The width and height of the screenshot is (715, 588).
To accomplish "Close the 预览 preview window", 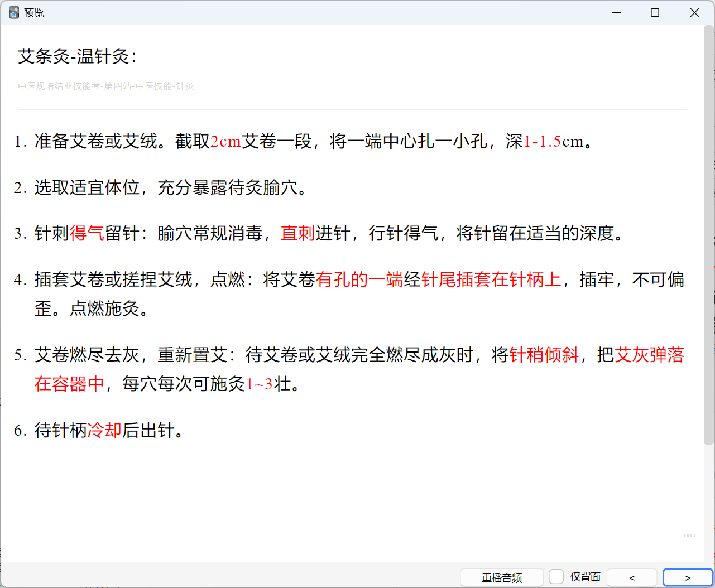I will [694, 12].
